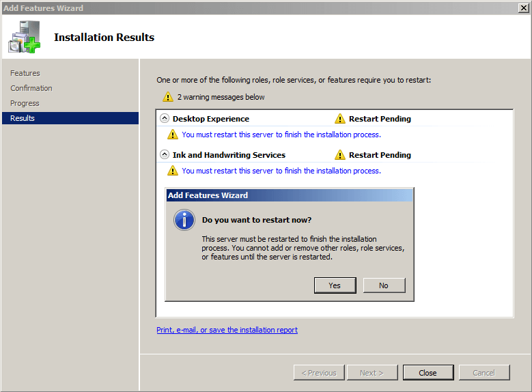Close the wizard window with title bar X

point(522,8)
